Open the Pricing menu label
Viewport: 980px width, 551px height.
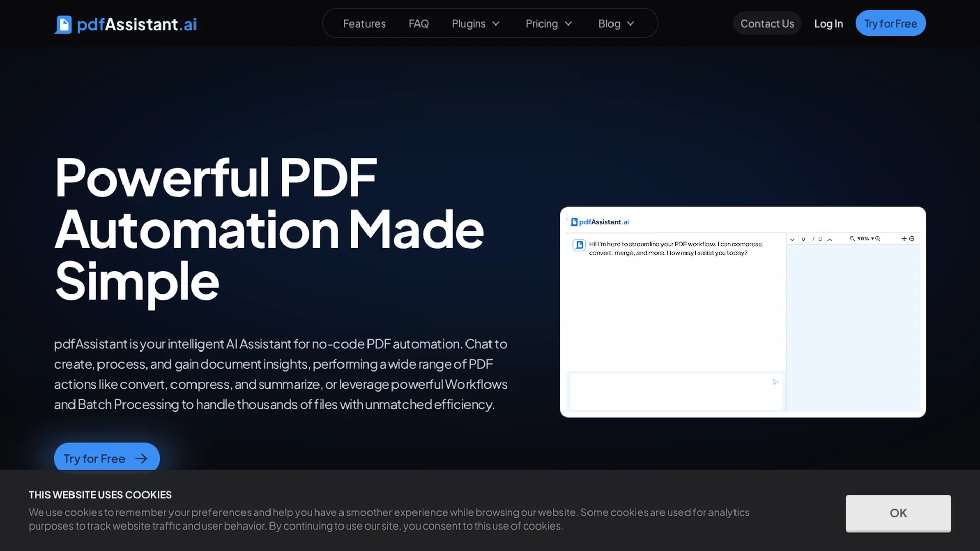(x=542, y=23)
